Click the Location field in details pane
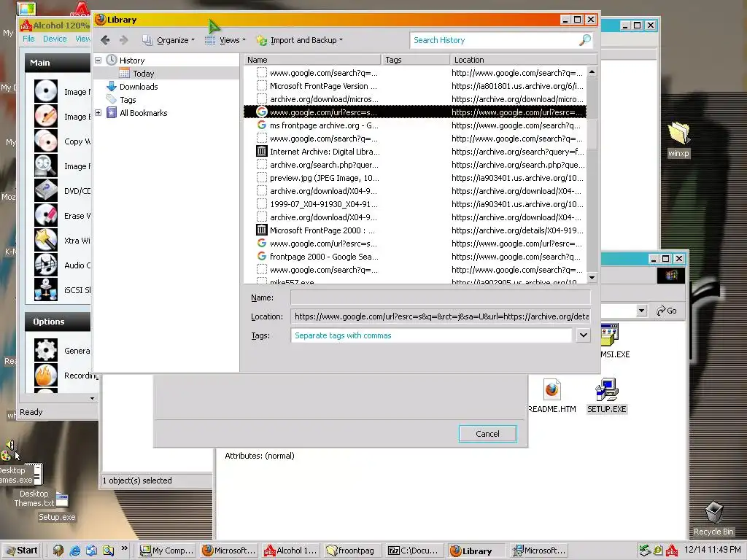The width and height of the screenshot is (747, 560). [x=440, y=316]
